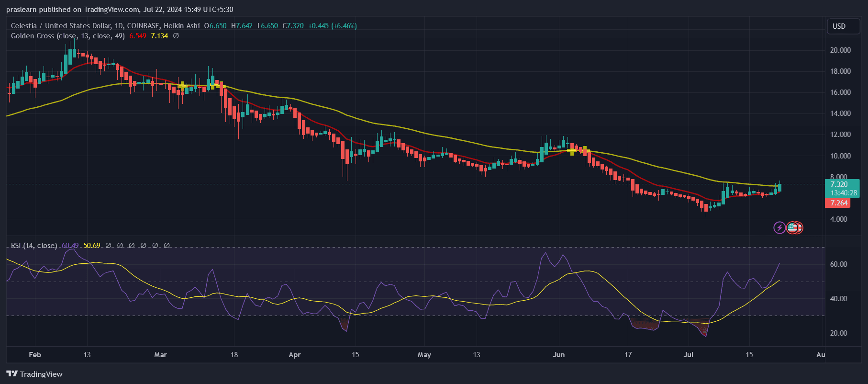
Task: Click the yellow RSI value 50.69
Action: pos(92,246)
